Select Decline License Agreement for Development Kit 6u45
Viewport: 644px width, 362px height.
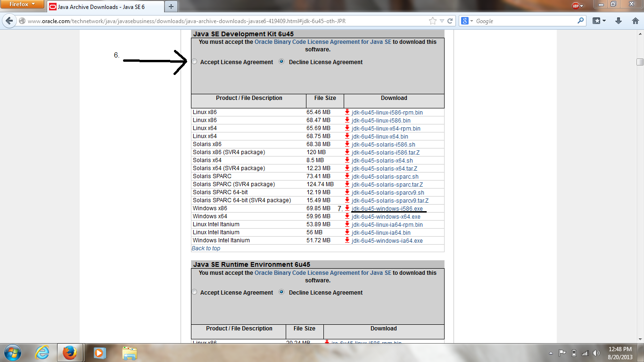pyautogui.click(x=282, y=62)
